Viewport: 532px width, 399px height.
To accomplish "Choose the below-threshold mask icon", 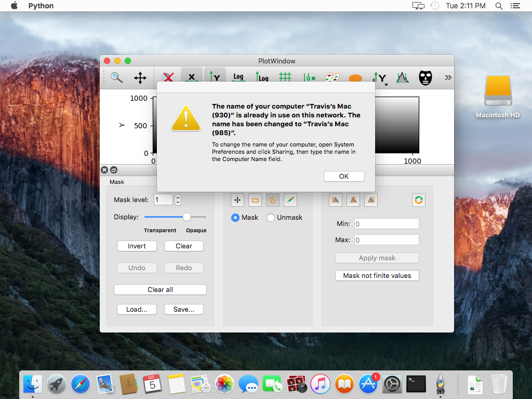I will [x=336, y=200].
